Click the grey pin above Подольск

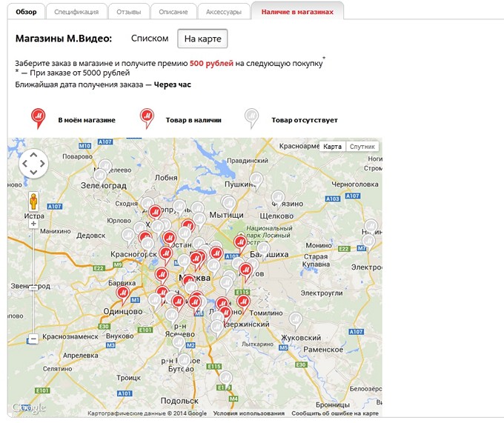coord(225,379)
